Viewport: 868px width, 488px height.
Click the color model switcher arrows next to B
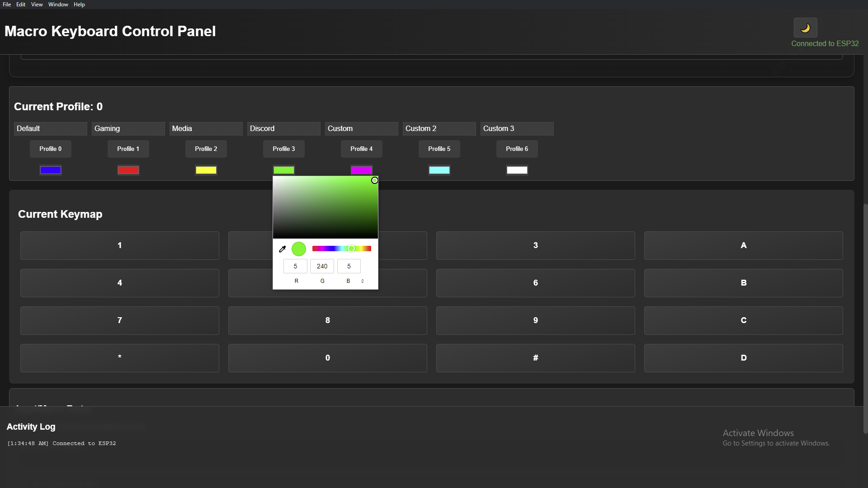(x=363, y=281)
